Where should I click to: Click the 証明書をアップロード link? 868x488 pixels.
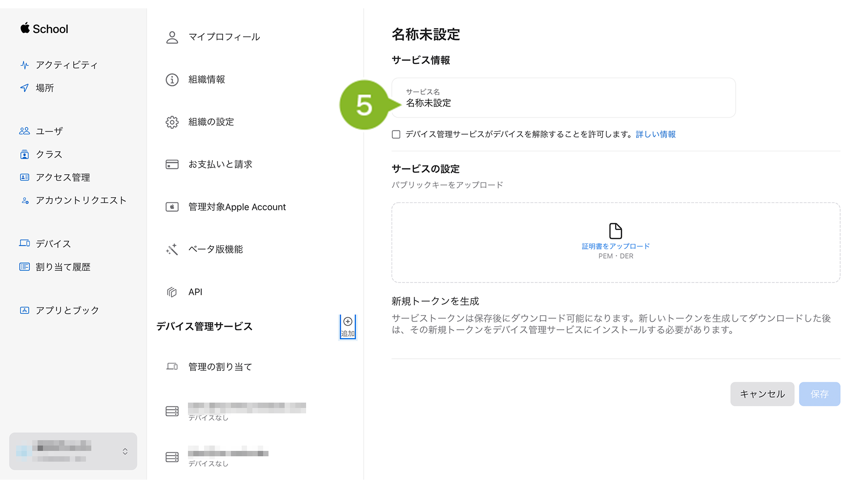tap(615, 246)
